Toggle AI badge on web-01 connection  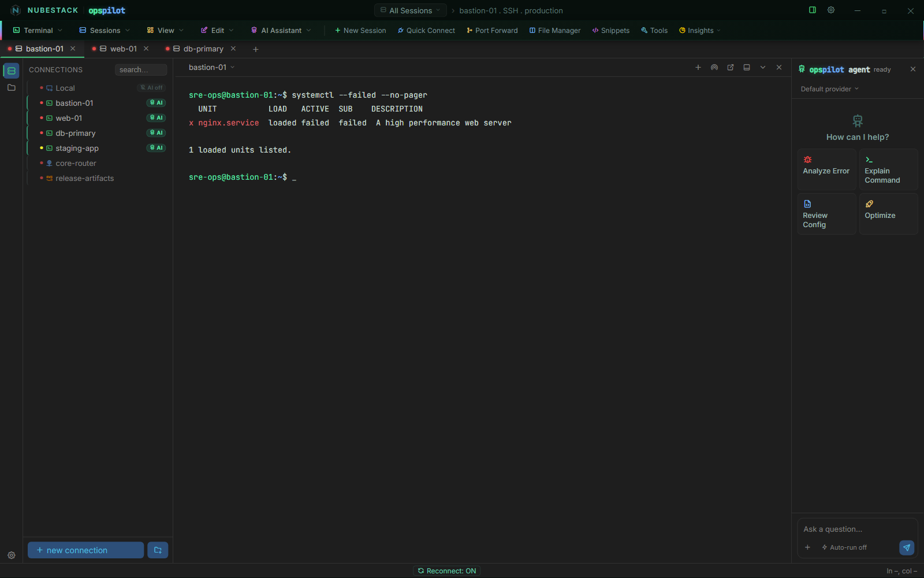coord(156,118)
